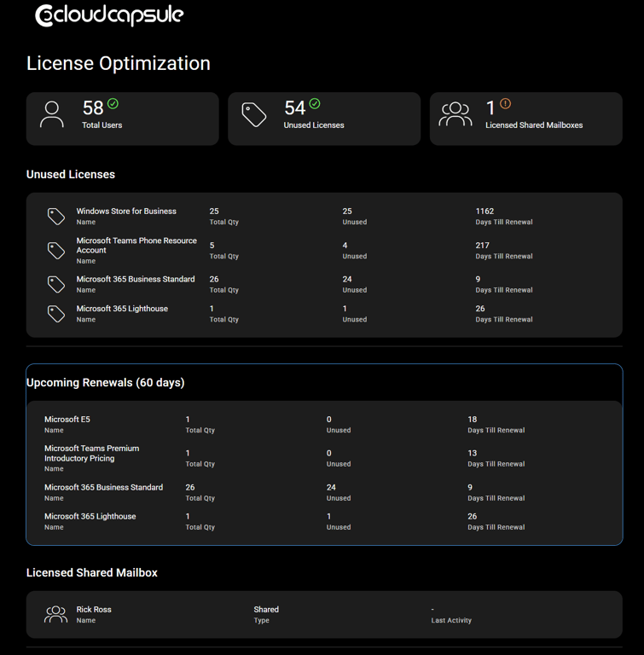The height and width of the screenshot is (655, 644).
Task: Click the CloudCapsule logo
Action: (108, 15)
